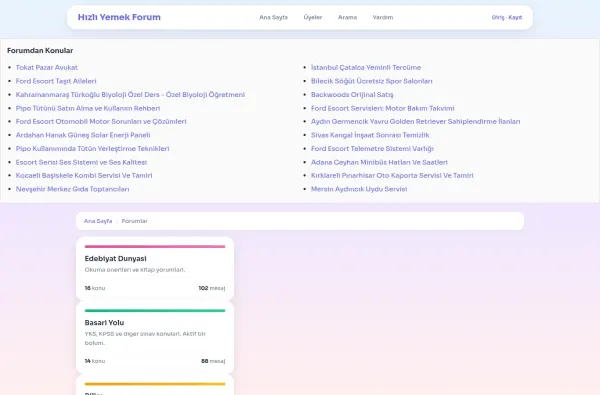Open Backwoods Orijinal Satış topic

(x=352, y=95)
